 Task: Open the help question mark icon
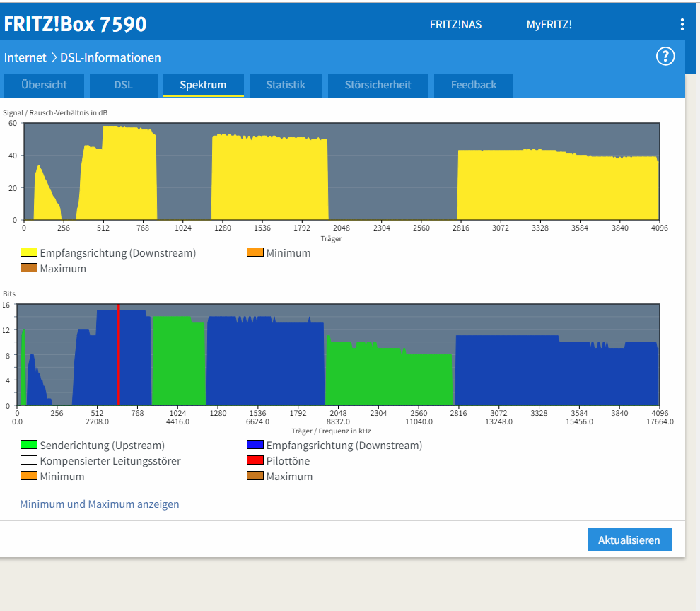[665, 57]
